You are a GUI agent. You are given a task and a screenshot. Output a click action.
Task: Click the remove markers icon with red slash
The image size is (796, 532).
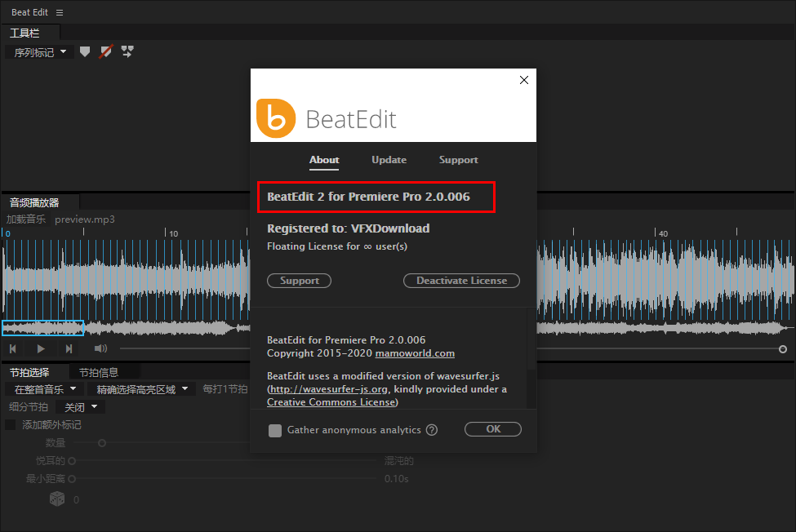(105, 51)
